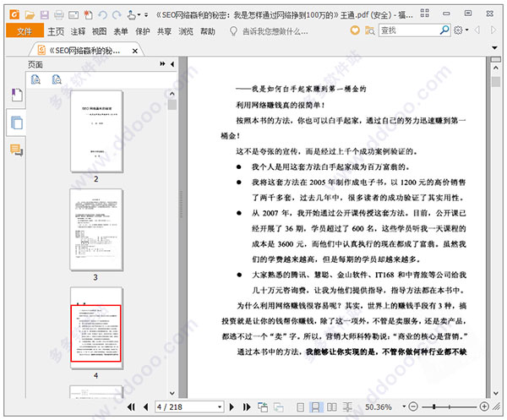Redo the last action
The height and width of the screenshot is (420, 507).
pos(117,14)
